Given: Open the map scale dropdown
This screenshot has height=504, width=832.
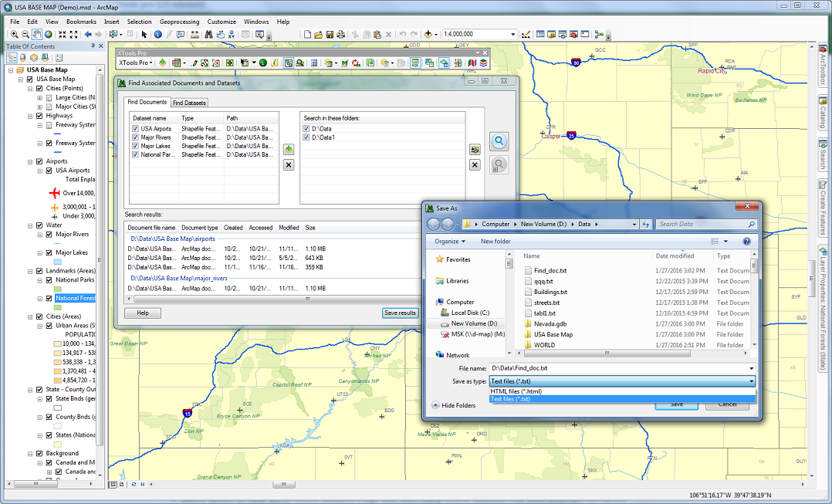Looking at the screenshot, I should [x=512, y=35].
